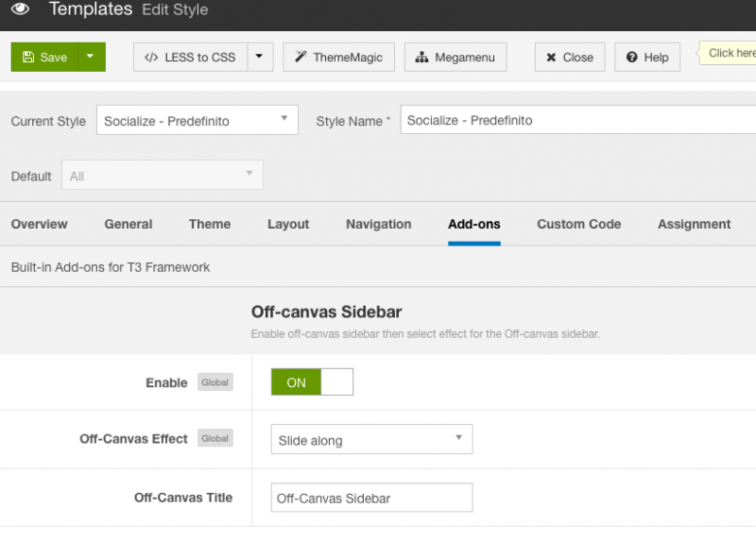Image resolution: width=756 pixels, height=558 pixels.
Task: Click the LESS to CSS code icon
Action: coord(151,58)
